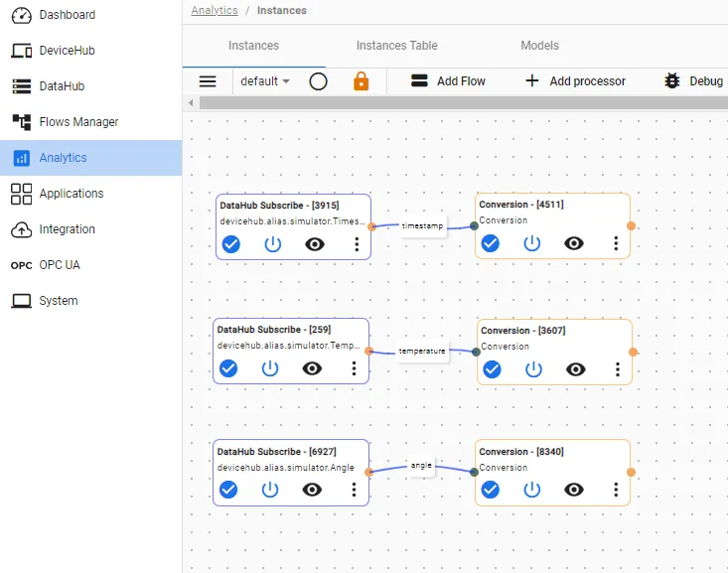
Task: Click eye icon on Conversion [8340]
Action: [574, 490]
